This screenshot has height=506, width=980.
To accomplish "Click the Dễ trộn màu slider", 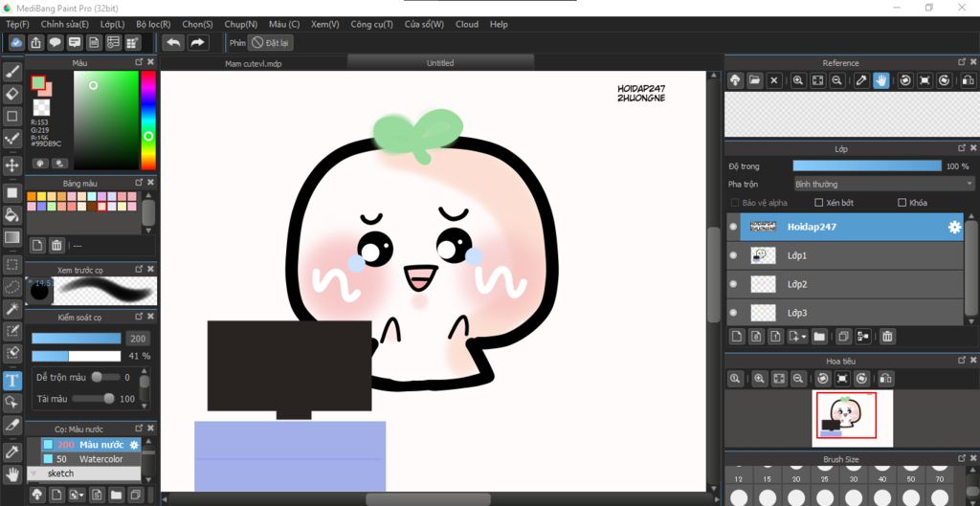I will pyautogui.click(x=106, y=377).
